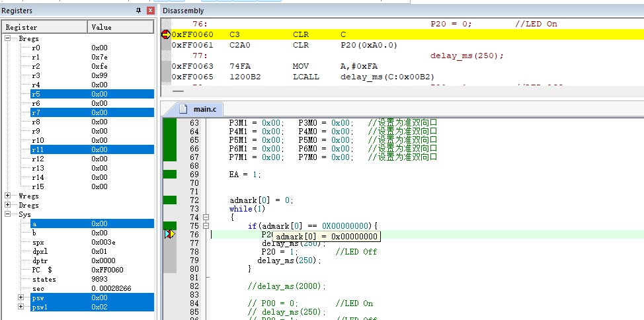Select the sec timing row
This screenshot has width=644, height=320.
click(x=92, y=288)
